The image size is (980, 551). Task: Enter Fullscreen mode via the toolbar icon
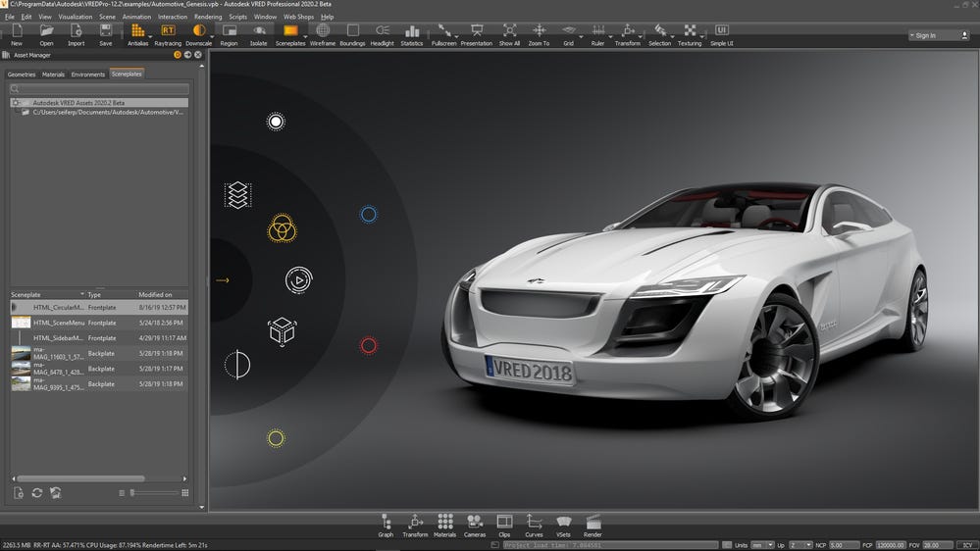click(x=443, y=34)
